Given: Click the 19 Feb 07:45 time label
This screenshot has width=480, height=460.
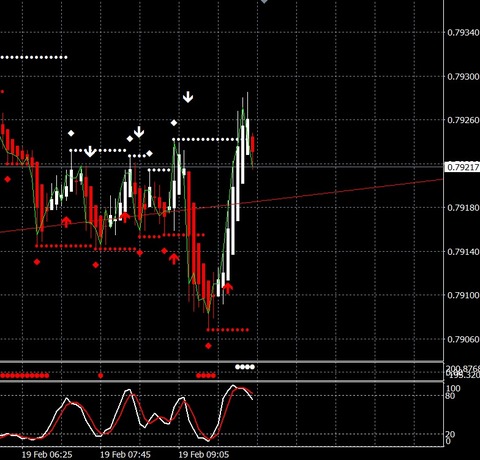Looking at the screenshot, I should (x=125, y=454).
